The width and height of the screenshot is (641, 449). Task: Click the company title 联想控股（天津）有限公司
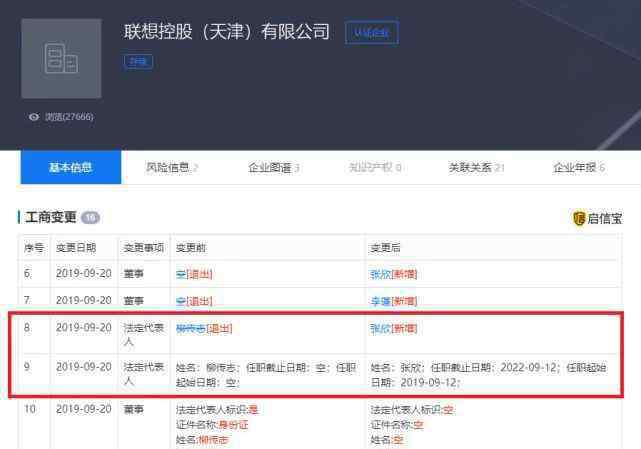click(x=227, y=31)
